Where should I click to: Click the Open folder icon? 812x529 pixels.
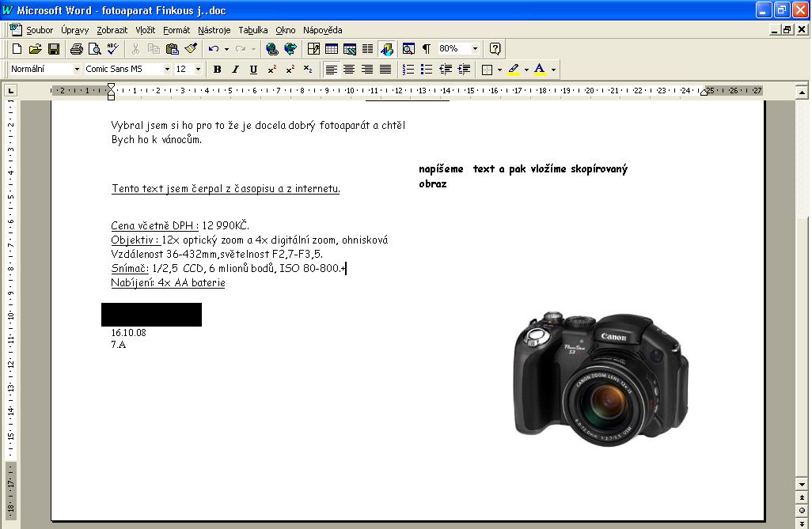[36, 49]
